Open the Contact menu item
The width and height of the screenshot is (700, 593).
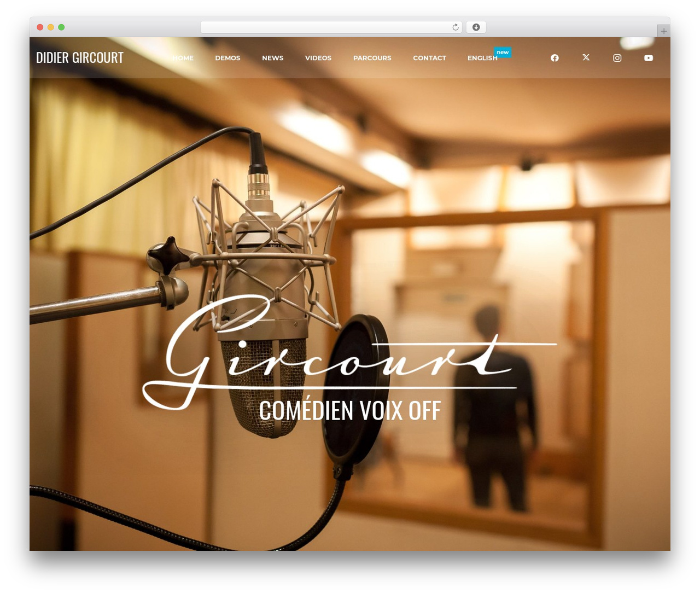tap(430, 58)
